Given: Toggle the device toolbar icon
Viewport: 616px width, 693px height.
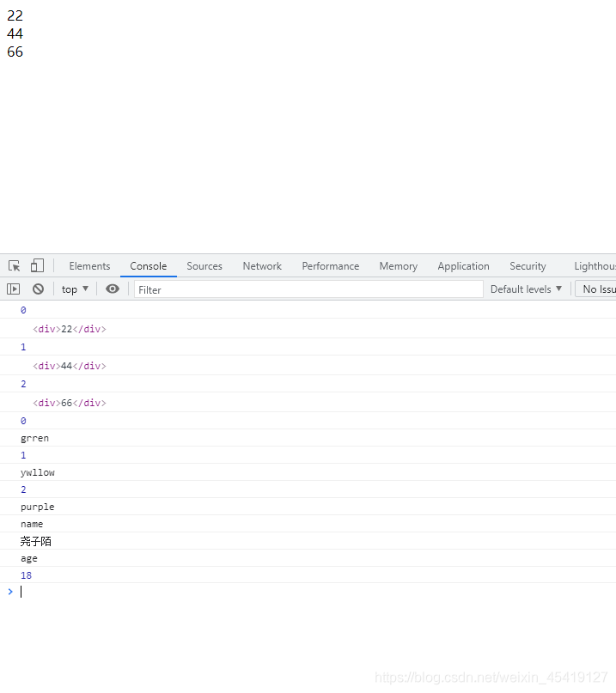Looking at the screenshot, I should point(37,265).
